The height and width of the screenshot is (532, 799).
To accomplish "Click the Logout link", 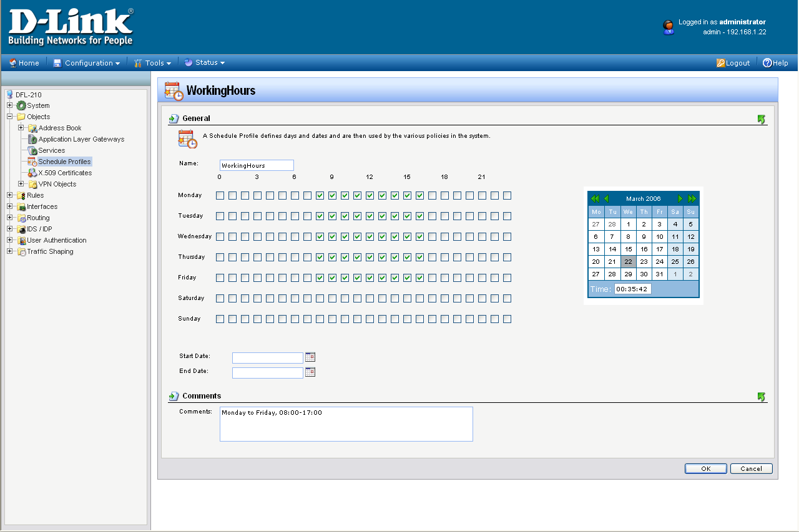I will [x=733, y=63].
